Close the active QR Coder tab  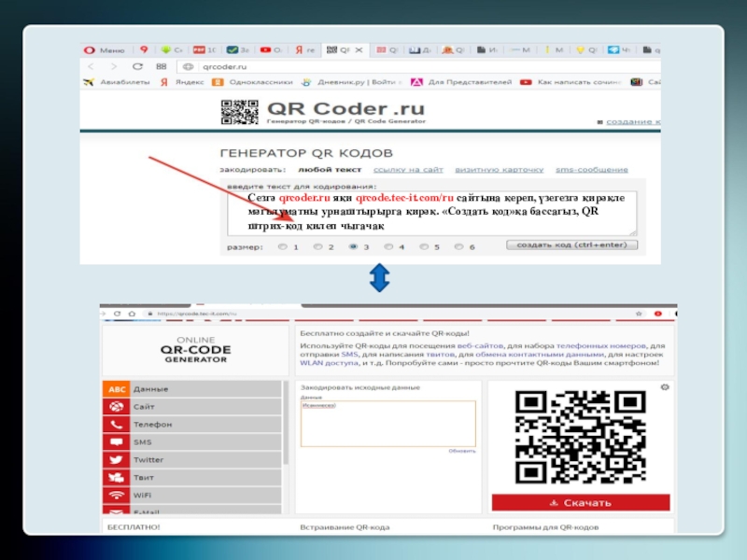pyautogui.click(x=359, y=49)
